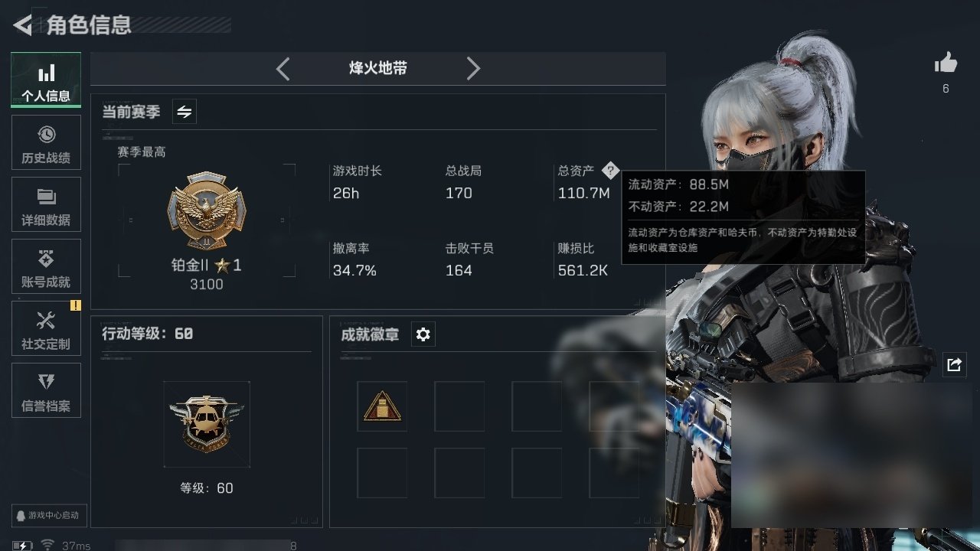Screen dimensions: 980x551
Task: Open 社交定制 customization section
Action: coord(46,329)
